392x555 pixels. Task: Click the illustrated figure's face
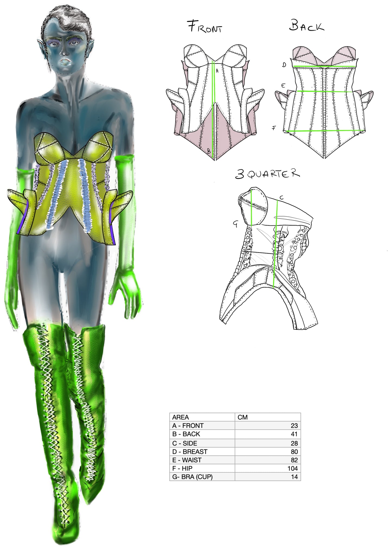point(65,52)
